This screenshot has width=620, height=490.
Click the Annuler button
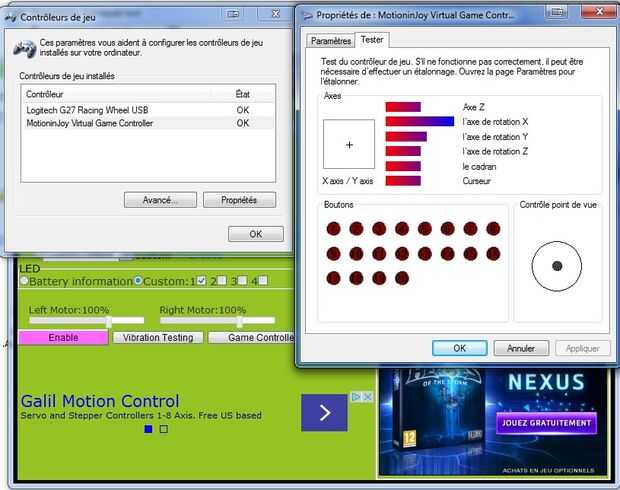521,348
